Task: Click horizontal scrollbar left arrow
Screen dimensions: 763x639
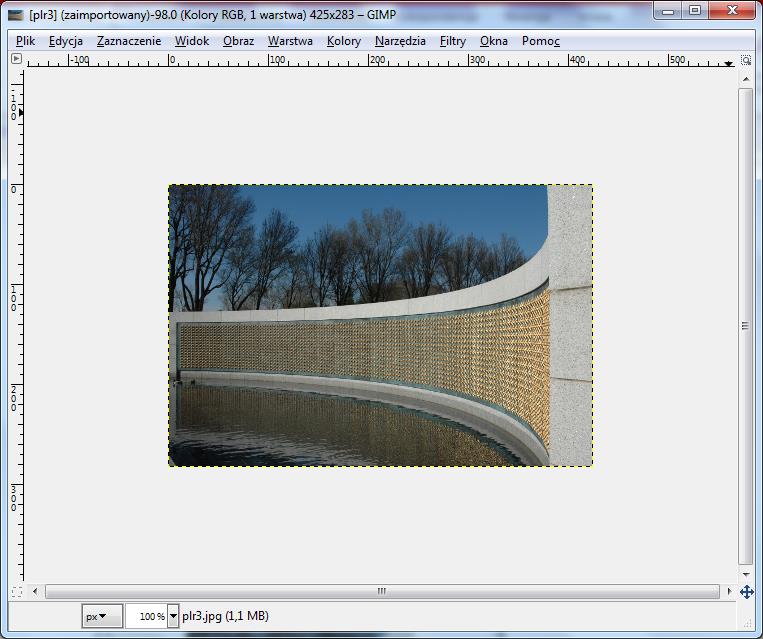Action: click(35, 592)
